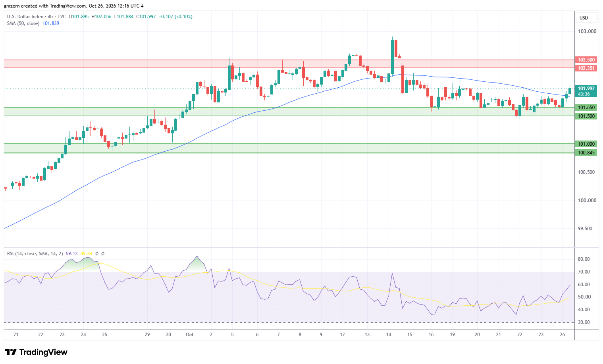Click the date 21 at time axis start
The width and height of the screenshot is (603, 364).
pos(16,335)
